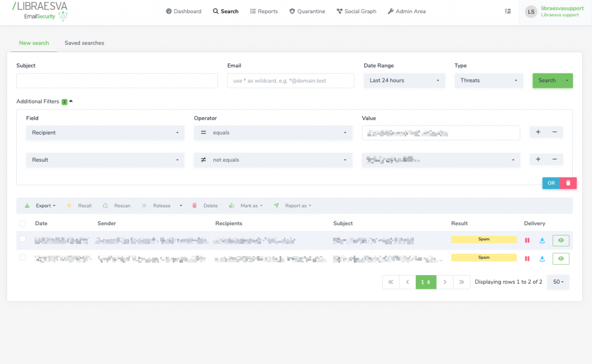Click the second row Spam result badge
The width and height of the screenshot is (592, 364).
(484, 258)
